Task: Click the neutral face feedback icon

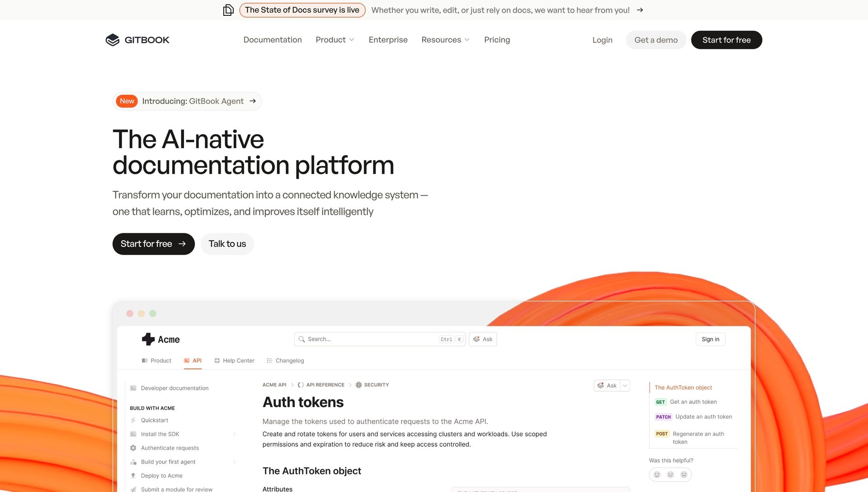Action: click(x=670, y=474)
